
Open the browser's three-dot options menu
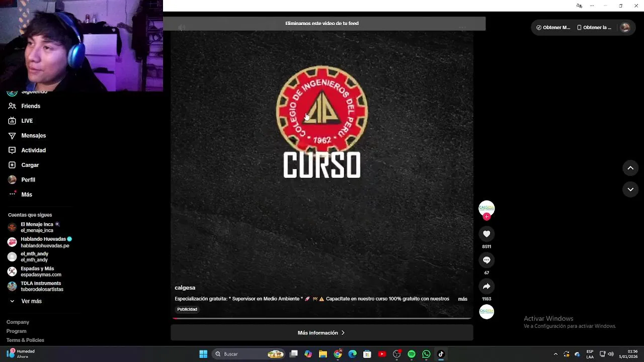click(x=592, y=6)
